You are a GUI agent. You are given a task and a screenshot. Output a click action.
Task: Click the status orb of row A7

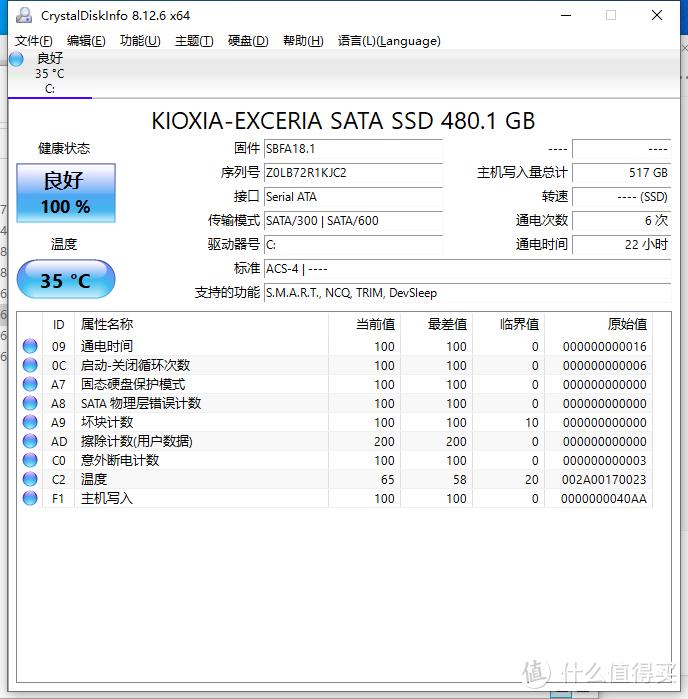tap(30, 384)
